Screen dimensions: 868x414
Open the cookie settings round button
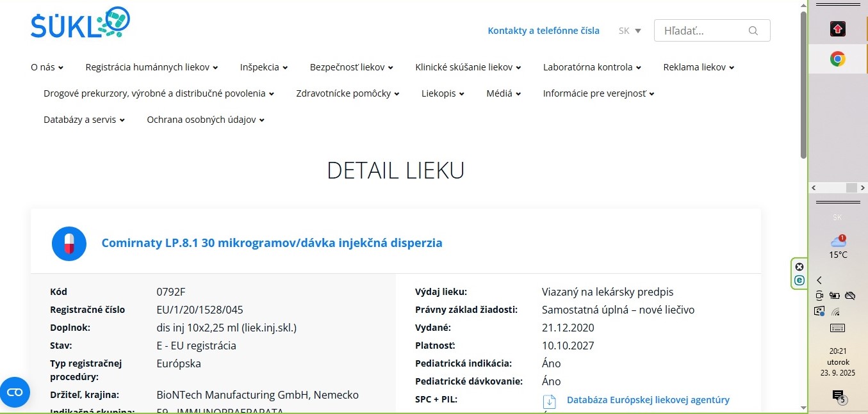click(x=15, y=392)
